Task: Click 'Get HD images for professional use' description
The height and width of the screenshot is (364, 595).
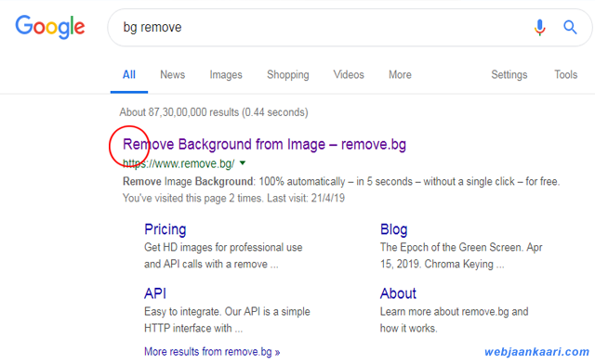Action: [223, 255]
